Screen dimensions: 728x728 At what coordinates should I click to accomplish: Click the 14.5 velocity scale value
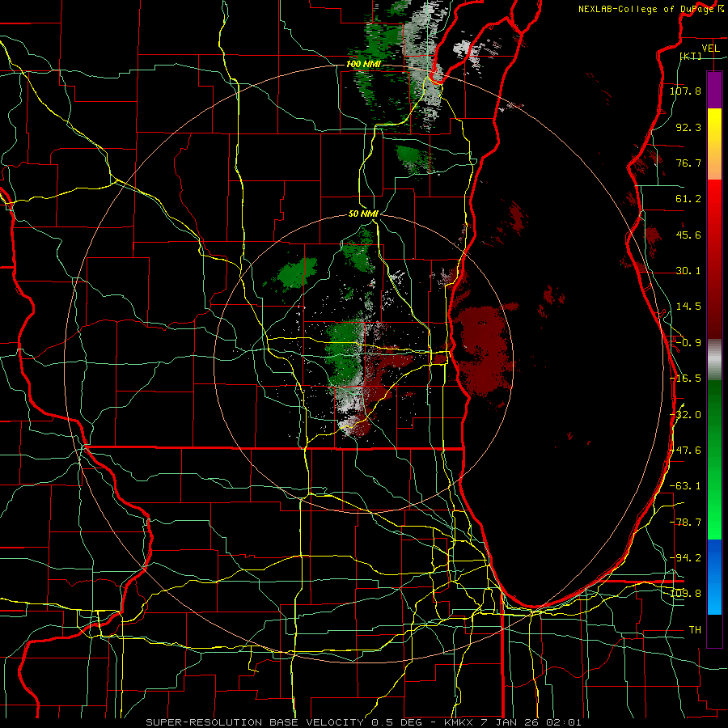pyautogui.click(x=688, y=307)
